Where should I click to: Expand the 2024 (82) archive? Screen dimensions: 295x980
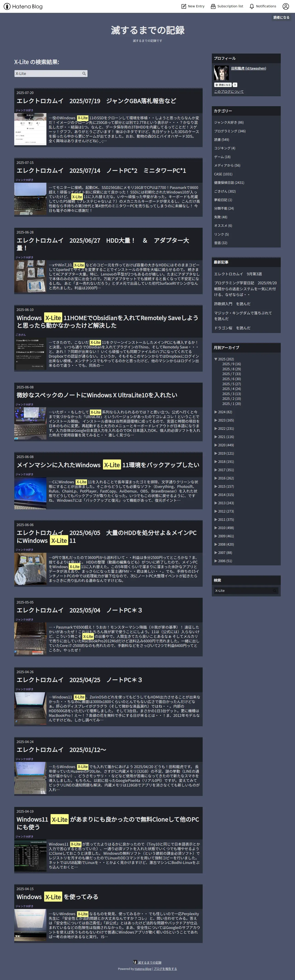216,412
